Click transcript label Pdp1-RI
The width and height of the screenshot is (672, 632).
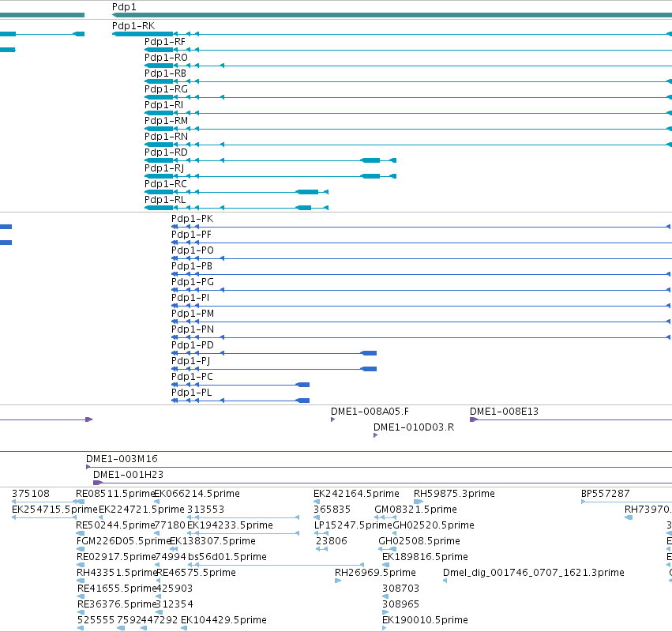[x=163, y=105]
